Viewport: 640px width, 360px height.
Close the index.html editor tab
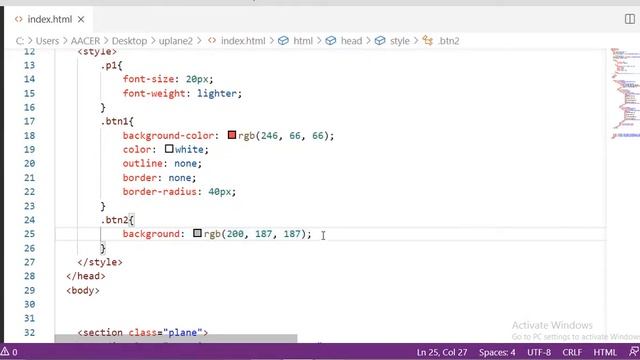[81, 19]
